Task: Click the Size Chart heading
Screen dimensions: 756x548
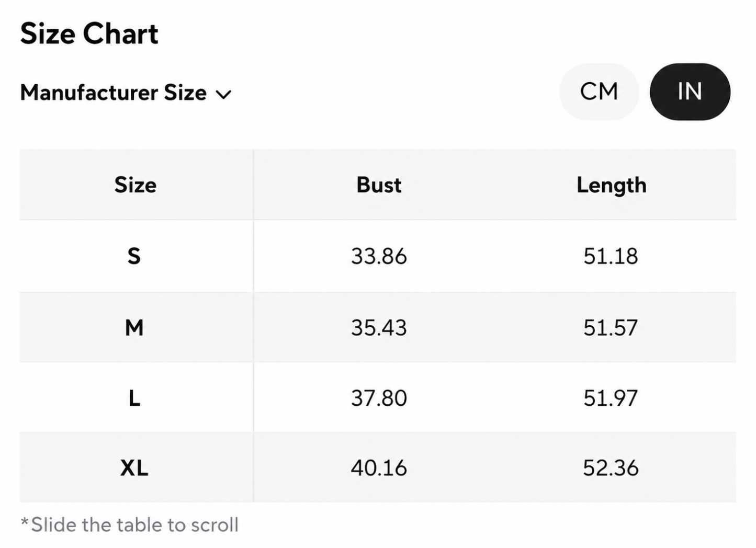Action: pos(89,34)
